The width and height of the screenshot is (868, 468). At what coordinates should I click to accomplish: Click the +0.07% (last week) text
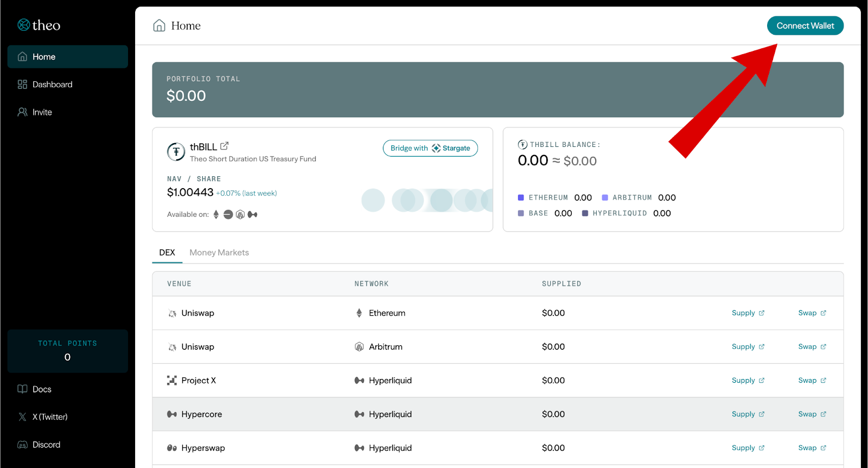click(x=246, y=194)
